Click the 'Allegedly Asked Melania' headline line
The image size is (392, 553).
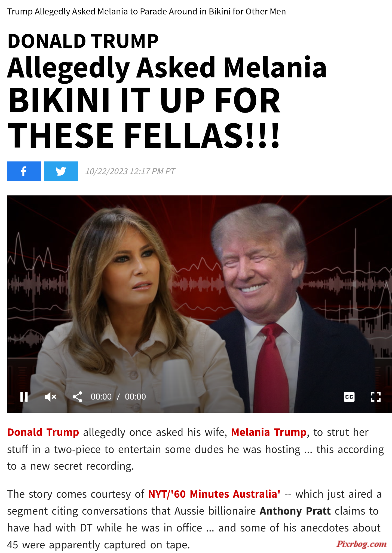click(x=167, y=68)
